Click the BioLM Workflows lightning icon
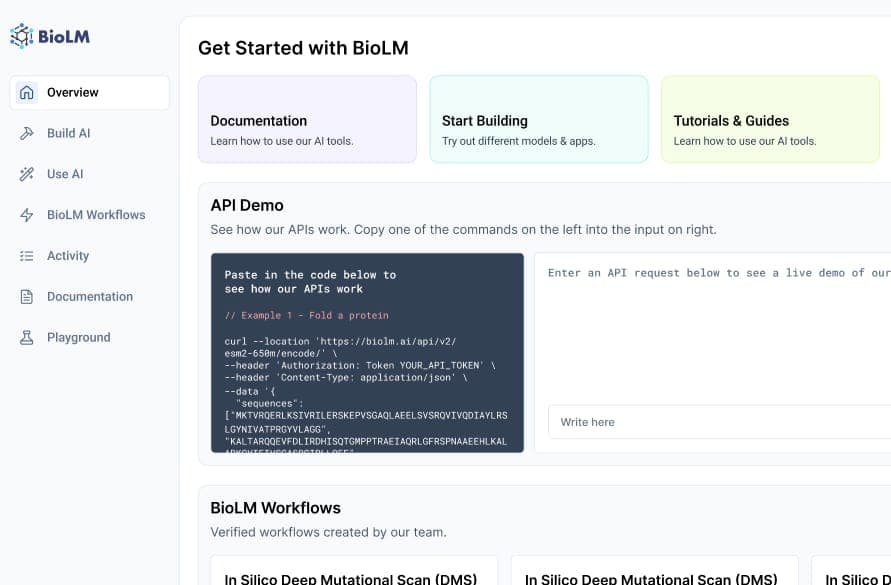This screenshot has width=891, height=585. pos(27,215)
